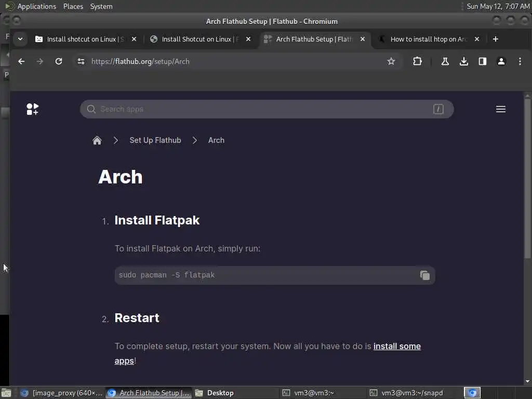
Task: View site information icon in address bar
Action: 81,61
